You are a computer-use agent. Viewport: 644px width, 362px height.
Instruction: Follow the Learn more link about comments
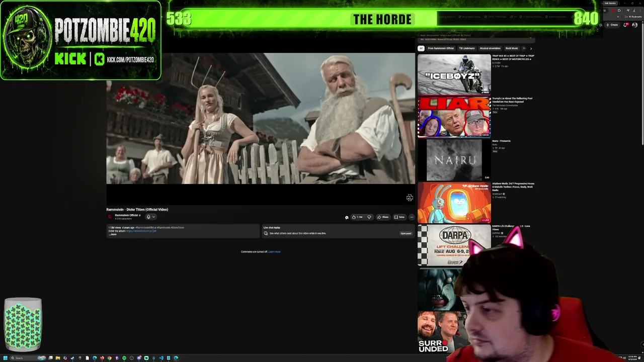tap(274, 252)
